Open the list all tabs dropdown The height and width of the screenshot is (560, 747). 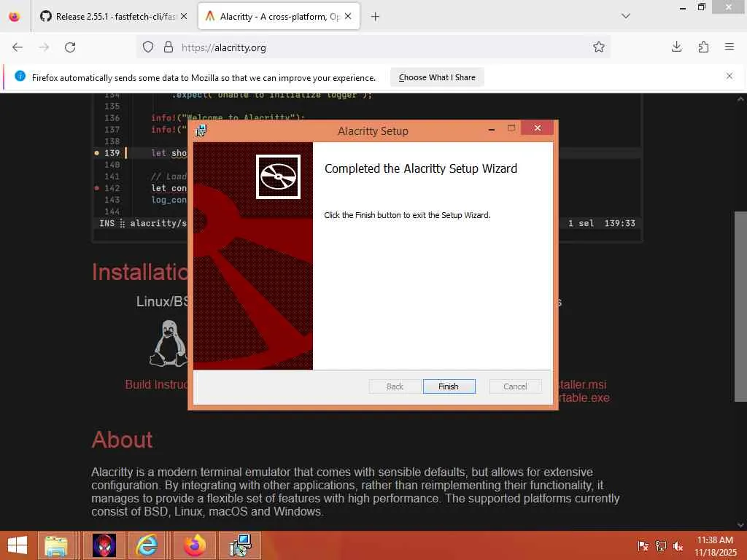[x=626, y=16]
